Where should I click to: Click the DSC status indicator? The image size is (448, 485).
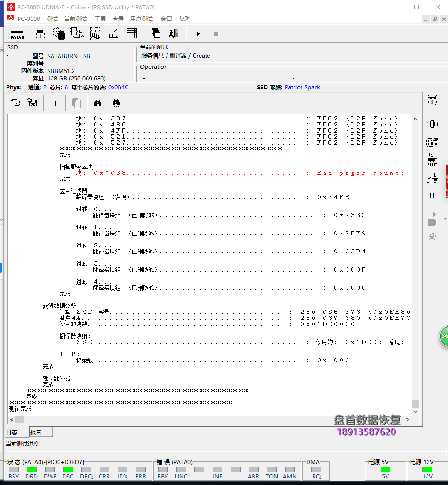68,470
